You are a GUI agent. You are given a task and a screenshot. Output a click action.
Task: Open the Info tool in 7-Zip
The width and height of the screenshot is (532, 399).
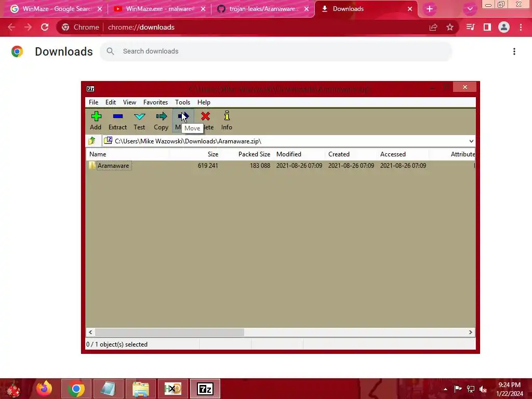[227, 116]
